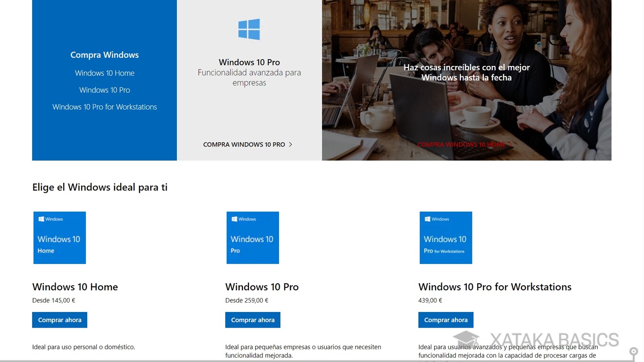644x362 pixels.
Task: Select Windows 10 Pro for Workstations in the sidebar
Action: click(104, 107)
